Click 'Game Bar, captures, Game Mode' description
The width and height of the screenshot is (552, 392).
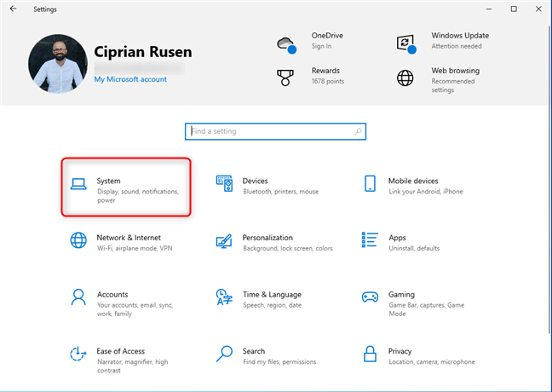point(426,309)
